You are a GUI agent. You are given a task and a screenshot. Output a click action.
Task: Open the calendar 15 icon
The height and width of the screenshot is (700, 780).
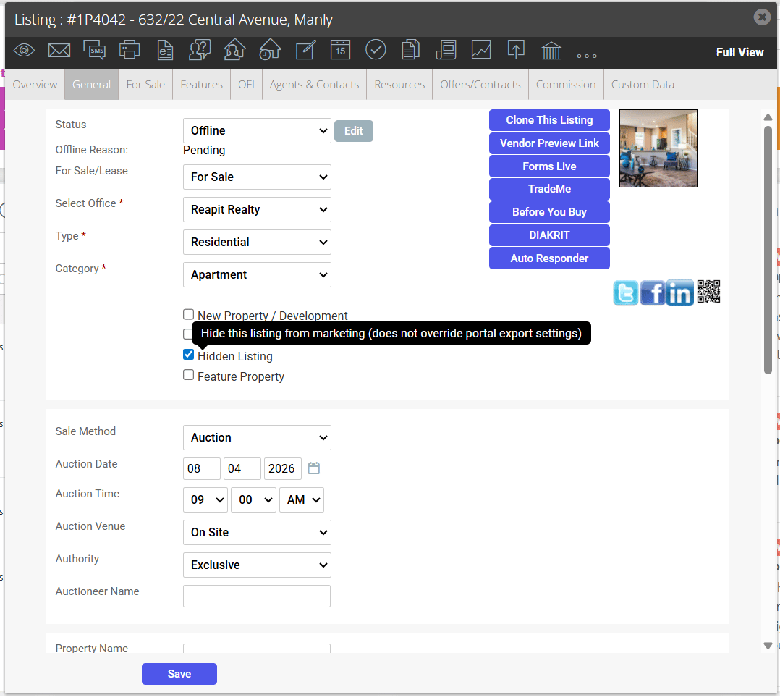coord(340,50)
